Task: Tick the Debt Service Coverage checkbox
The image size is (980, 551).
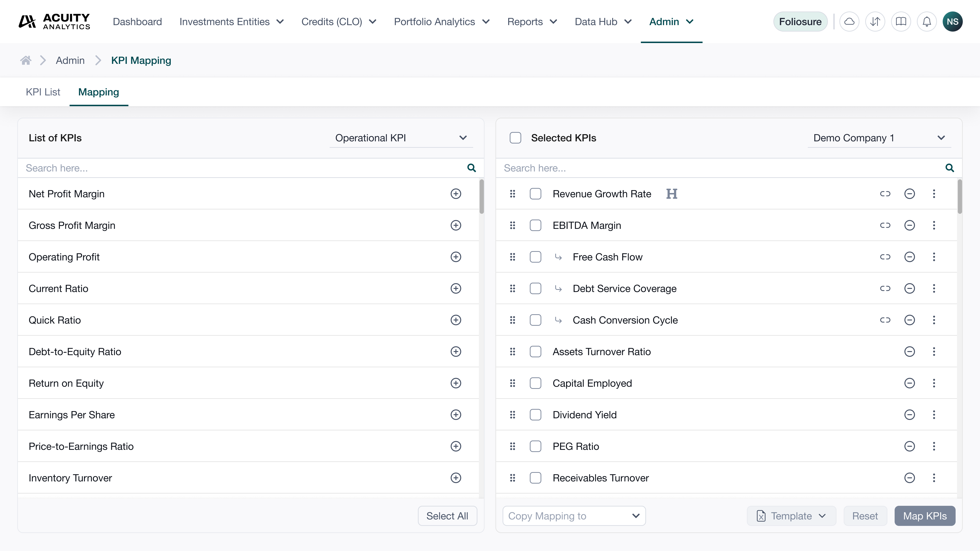Action: 535,288
